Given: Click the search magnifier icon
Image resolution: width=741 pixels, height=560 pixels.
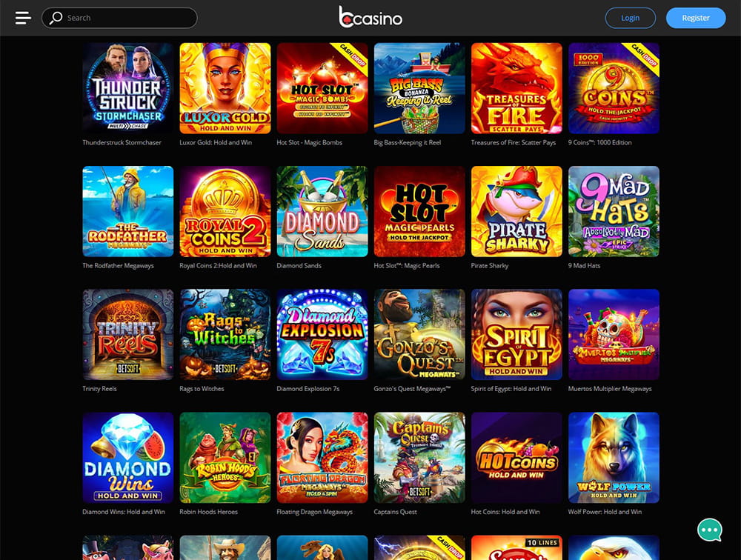Looking at the screenshot, I should (x=56, y=18).
